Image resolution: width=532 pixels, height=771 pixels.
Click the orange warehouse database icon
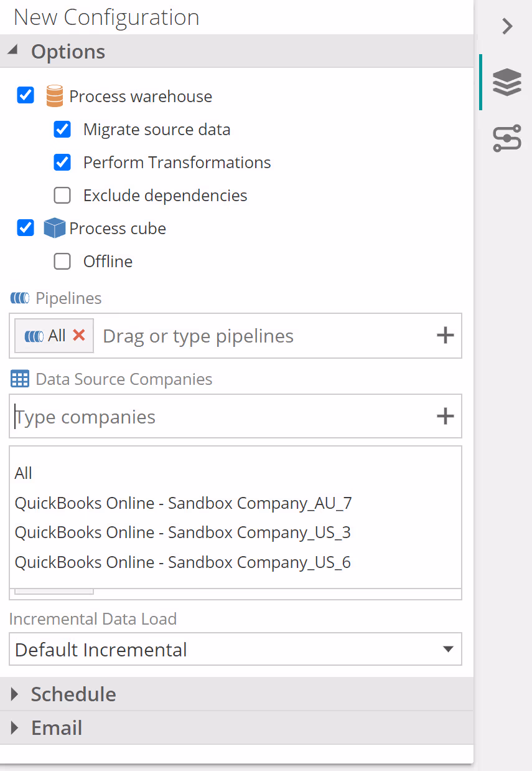(x=55, y=97)
